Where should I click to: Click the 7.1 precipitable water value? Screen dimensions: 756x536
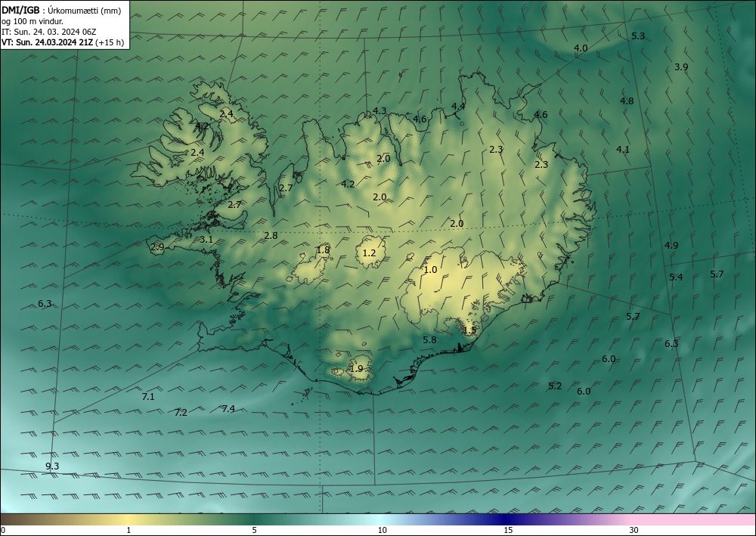(148, 397)
